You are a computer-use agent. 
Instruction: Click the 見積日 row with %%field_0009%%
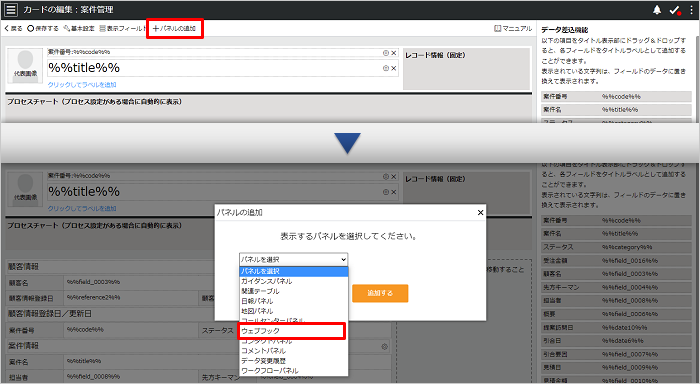[616, 367]
